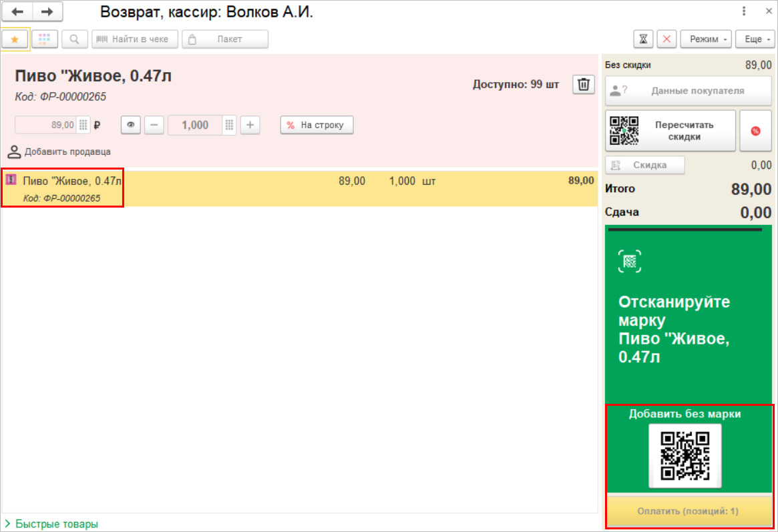Click the hourglass icon to defer the receipt
The image size is (778, 532).
[x=643, y=39]
